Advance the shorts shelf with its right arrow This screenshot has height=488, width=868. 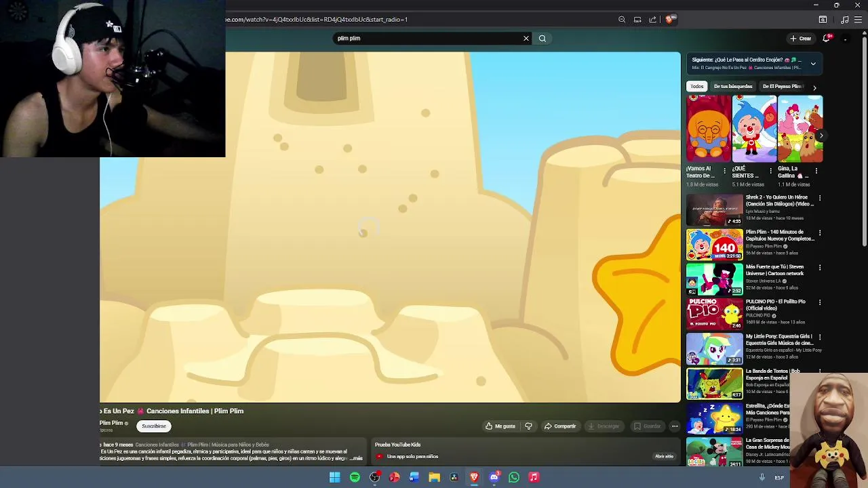pyautogui.click(x=821, y=136)
